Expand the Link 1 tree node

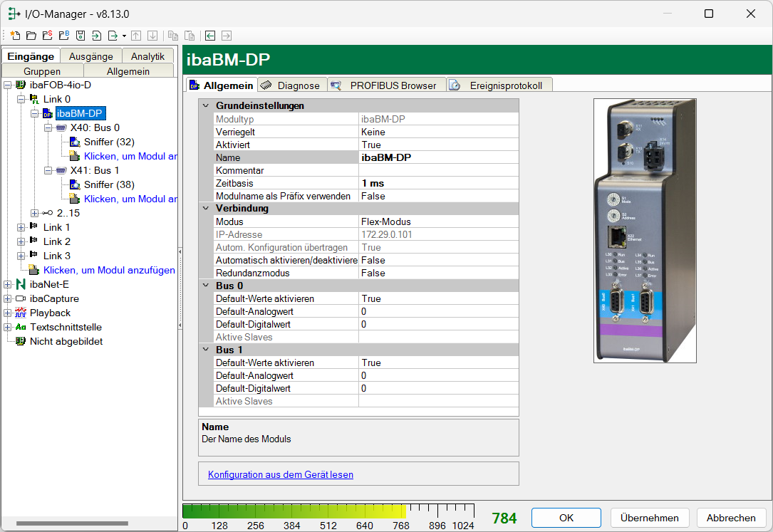tap(21, 228)
